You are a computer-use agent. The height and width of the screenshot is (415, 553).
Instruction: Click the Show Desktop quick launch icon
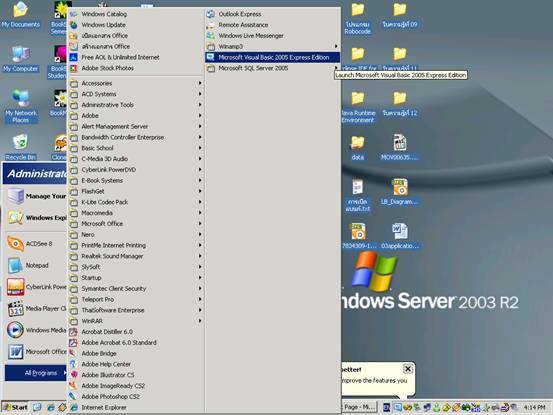37,408
